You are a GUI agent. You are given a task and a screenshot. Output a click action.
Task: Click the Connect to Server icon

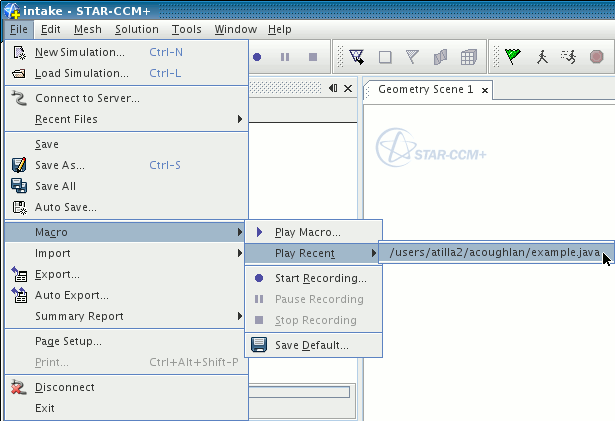tap(19, 98)
